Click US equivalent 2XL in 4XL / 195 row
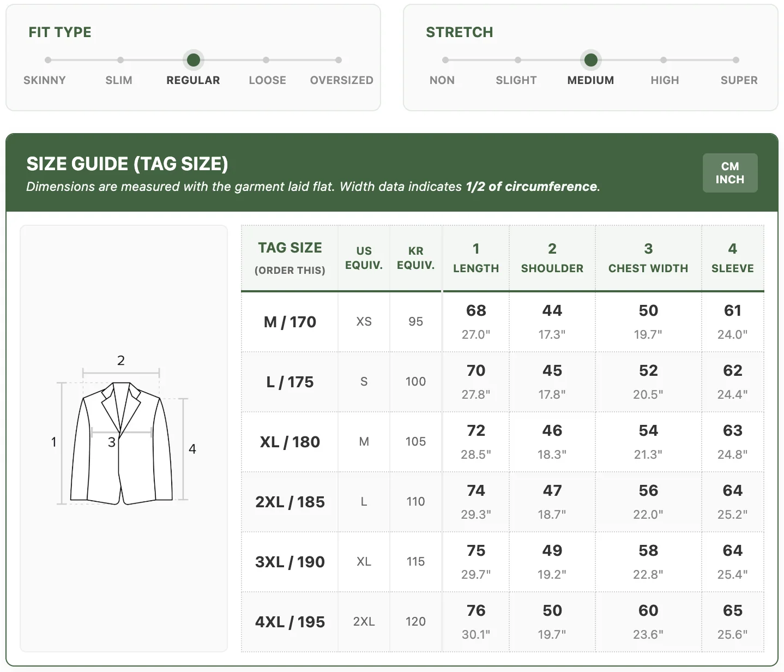The image size is (784, 672). click(x=364, y=622)
